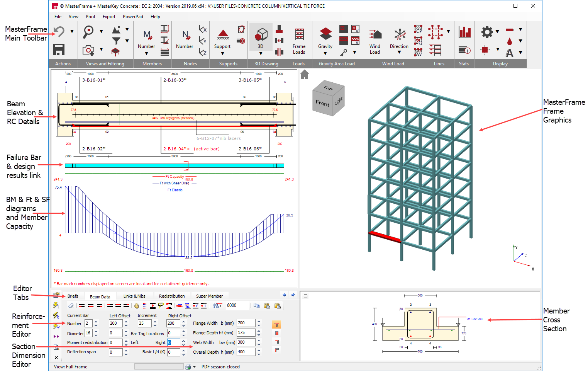
Task: Switch to the Links & Nibs tab
Action: point(134,296)
